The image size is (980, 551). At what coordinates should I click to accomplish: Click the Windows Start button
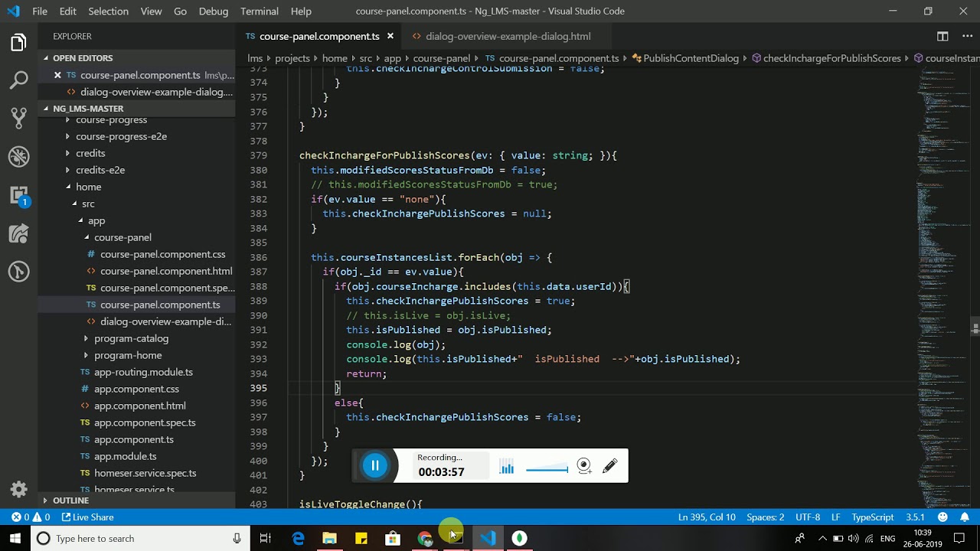15,539
